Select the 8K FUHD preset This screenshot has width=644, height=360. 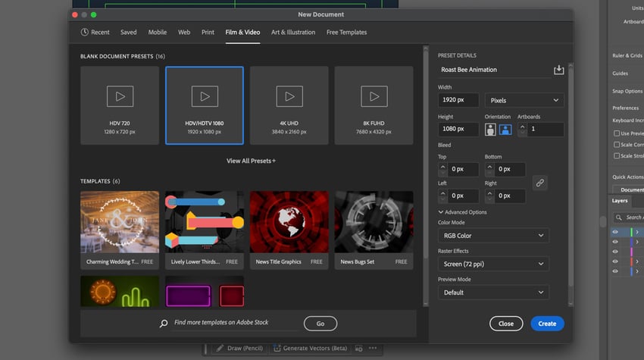(x=374, y=105)
